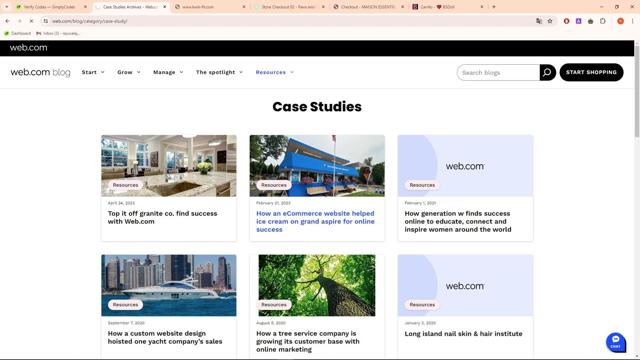Expand the Grow menu
This screenshot has width=640, height=360.
click(x=129, y=72)
